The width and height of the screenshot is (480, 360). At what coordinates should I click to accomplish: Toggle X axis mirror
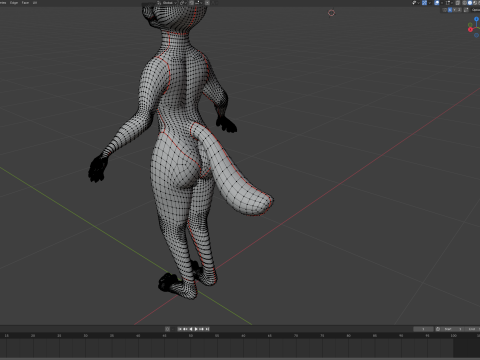click(x=450, y=10)
